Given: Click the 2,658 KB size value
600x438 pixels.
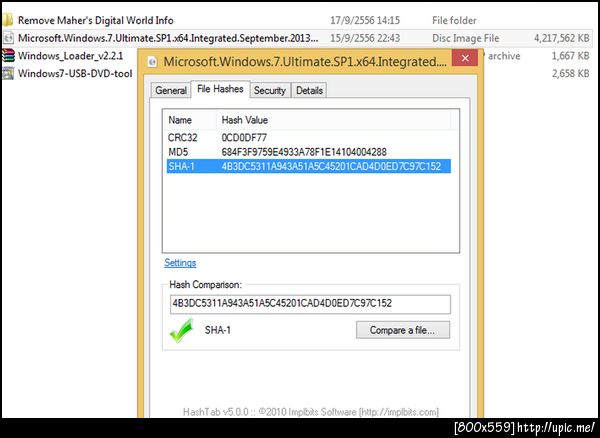Looking at the screenshot, I should (570, 73).
